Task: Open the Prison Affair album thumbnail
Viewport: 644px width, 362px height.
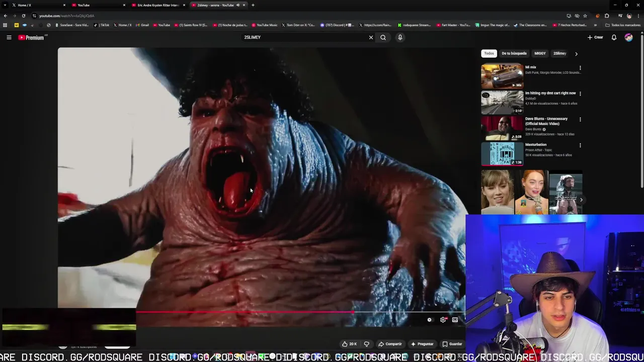Action: 502,154
